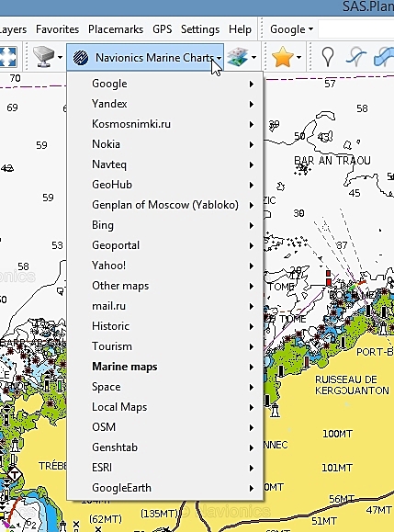The width and height of the screenshot is (394, 532).
Task: Open the layers icon dropdown arrow
Action: (253, 57)
